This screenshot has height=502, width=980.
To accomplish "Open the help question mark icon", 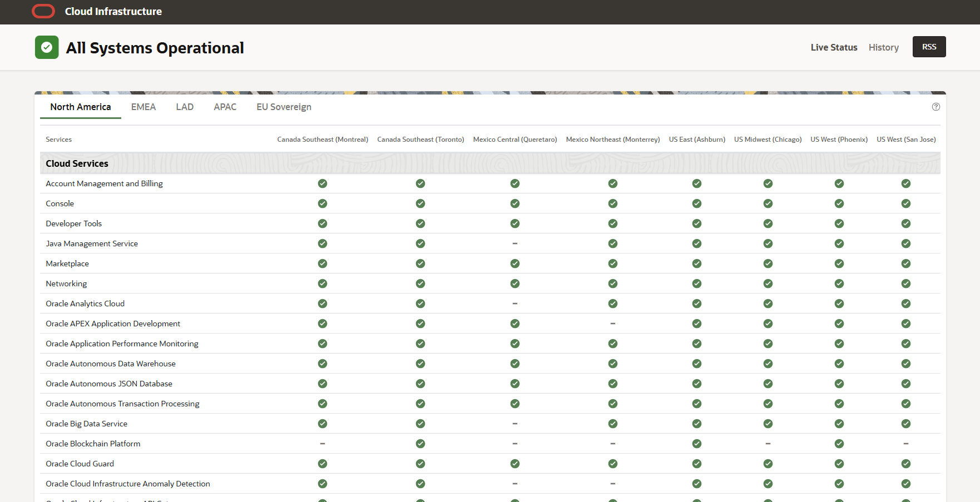I will click(936, 107).
